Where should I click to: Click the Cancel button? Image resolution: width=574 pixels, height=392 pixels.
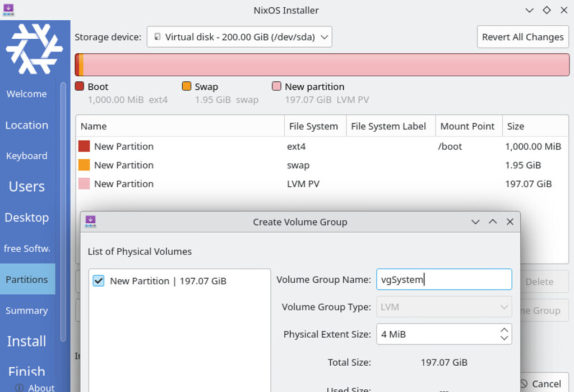544,383
